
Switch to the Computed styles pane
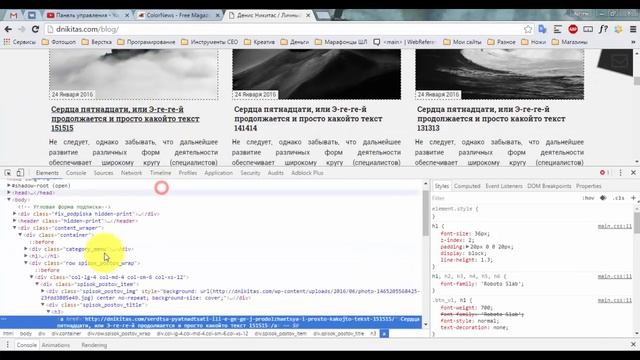click(x=467, y=186)
